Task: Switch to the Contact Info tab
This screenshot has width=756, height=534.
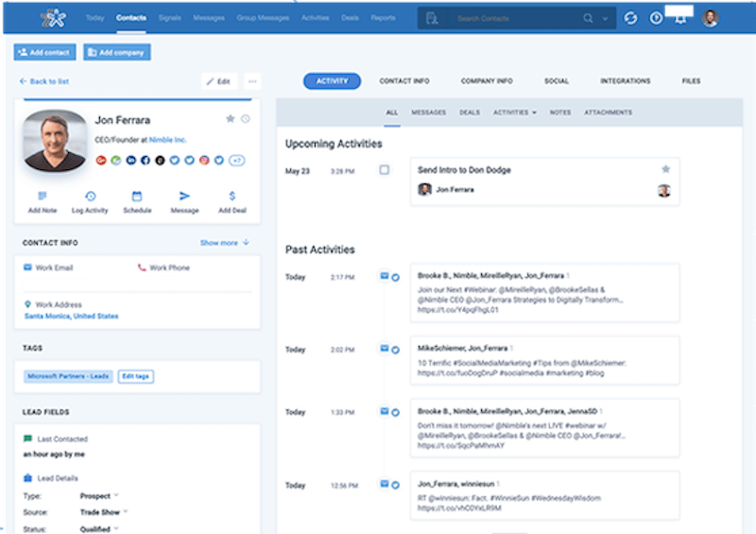Action: [404, 81]
